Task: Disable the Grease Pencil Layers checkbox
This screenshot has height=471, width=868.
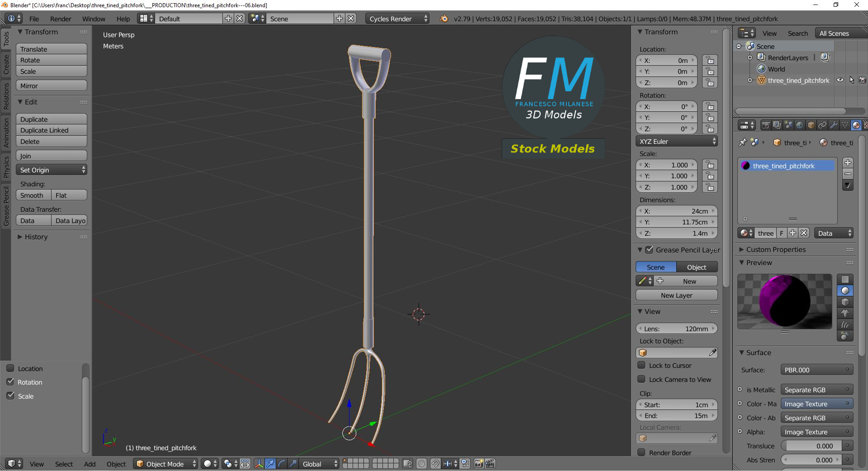Action: point(649,250)
